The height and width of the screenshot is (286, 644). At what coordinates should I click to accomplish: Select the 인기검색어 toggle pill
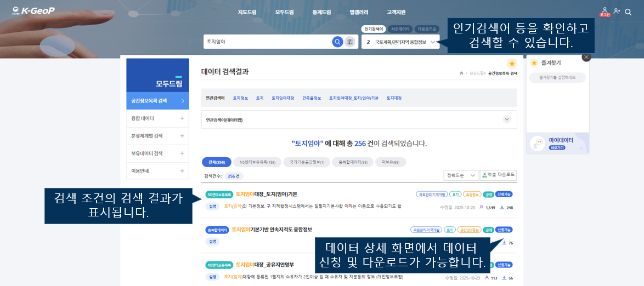pyautogui.click(x=374, y=29)
